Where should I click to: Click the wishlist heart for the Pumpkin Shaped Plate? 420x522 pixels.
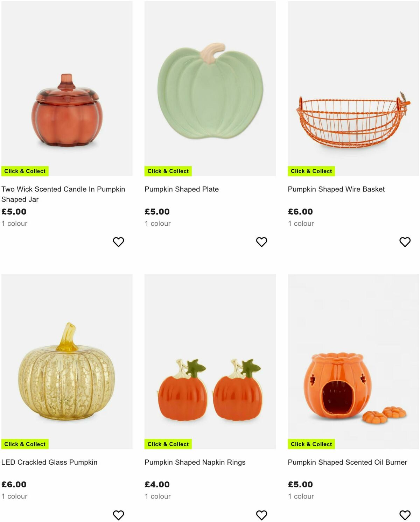(x=262, y=241)
